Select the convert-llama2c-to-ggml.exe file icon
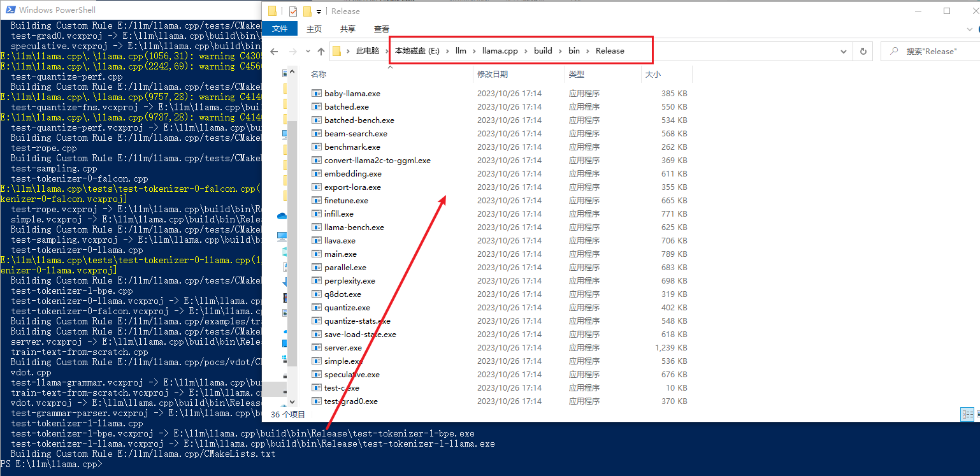 click(317, 160)
